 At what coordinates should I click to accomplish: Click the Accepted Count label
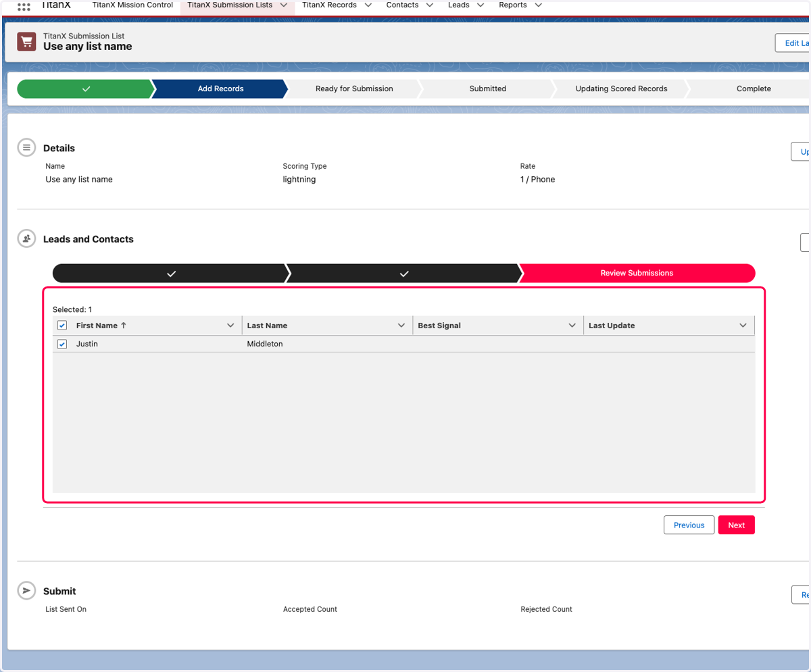310,609
